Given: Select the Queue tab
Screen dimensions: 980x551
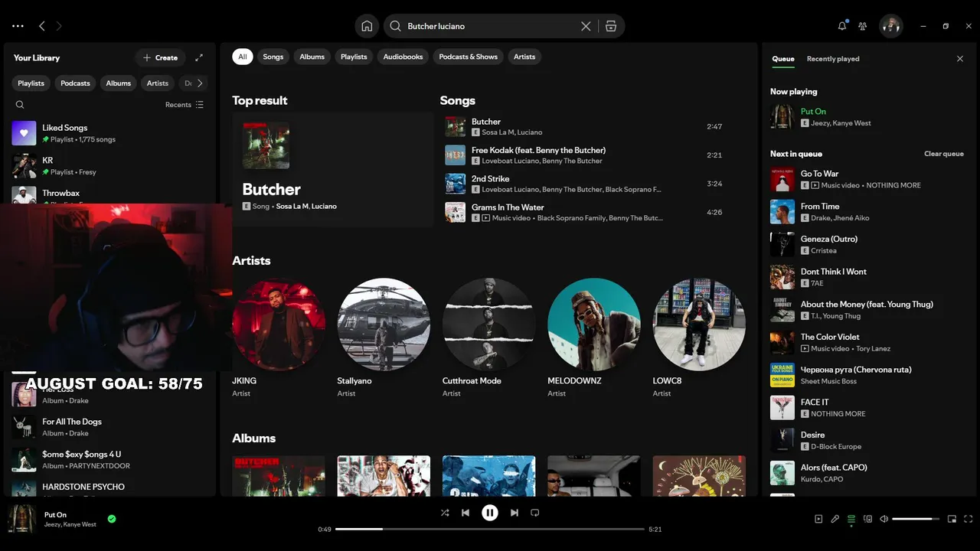Looking at the screenshot, I should pyautogui.click(x=783, y=59).
